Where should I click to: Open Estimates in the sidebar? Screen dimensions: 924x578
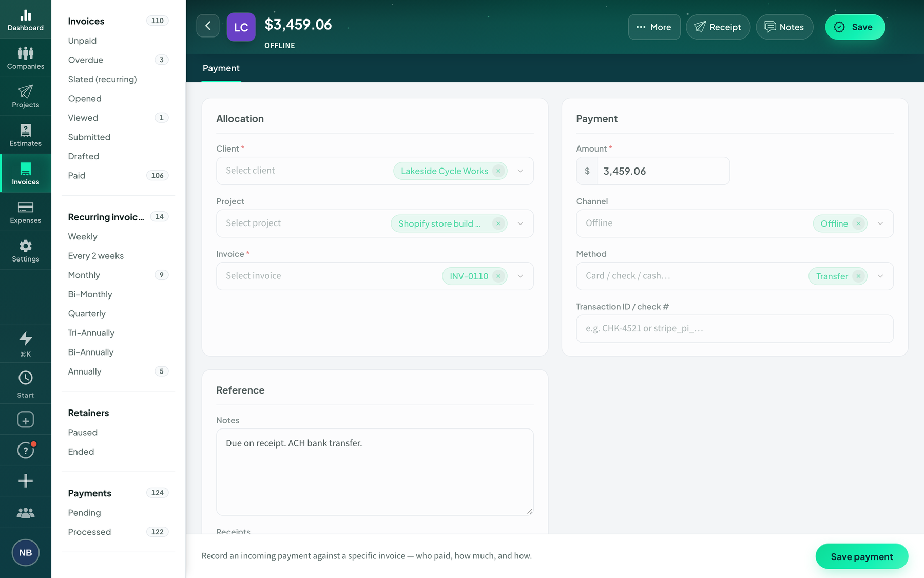coord(25,135)
